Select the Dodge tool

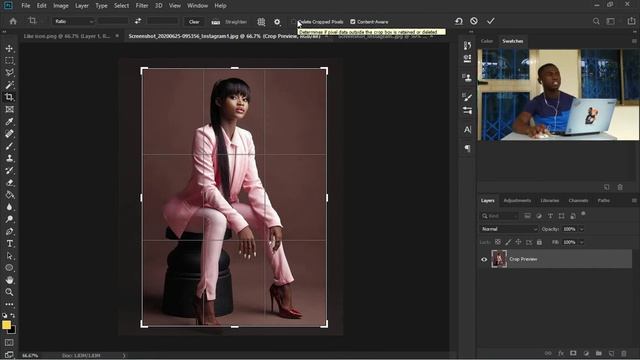pyautogui.click(x=9, y=219)
